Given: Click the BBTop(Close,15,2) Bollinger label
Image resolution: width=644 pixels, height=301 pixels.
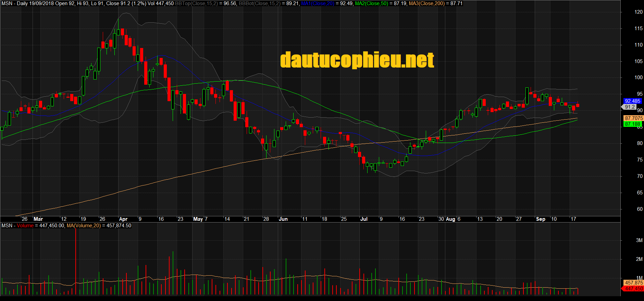Looking at the screenshot, I should (x=196, y=3).
